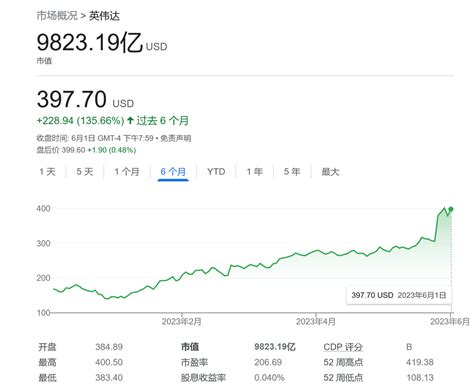Click the 2023年4月 axis label
Viewport: 474px width, 389px height.
point(316,322)
